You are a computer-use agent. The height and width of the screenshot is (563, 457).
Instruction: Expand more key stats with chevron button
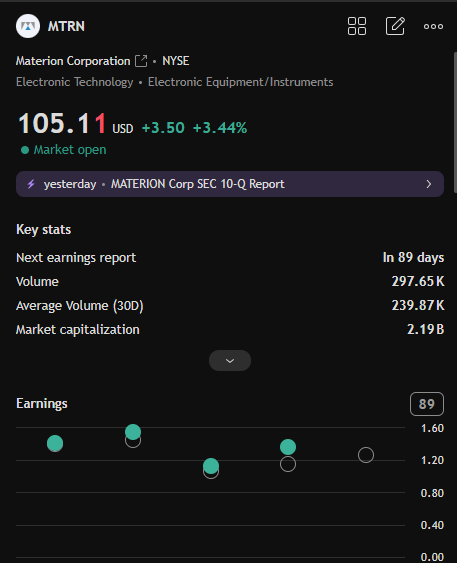230,360
